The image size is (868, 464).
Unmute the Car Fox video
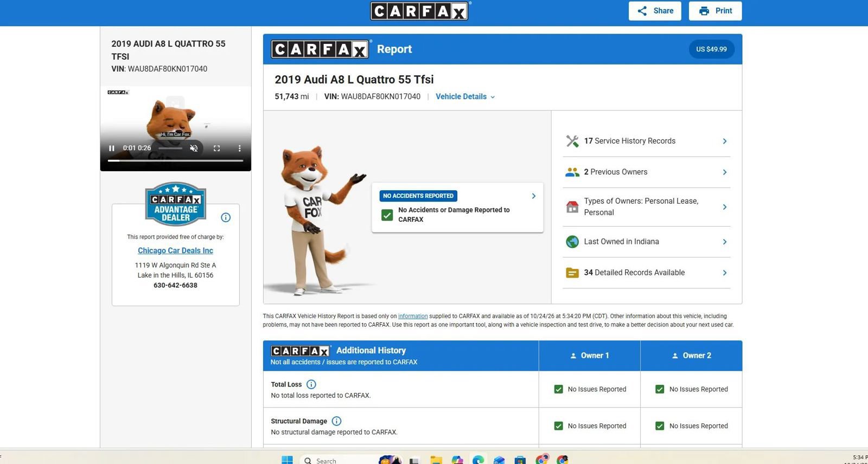coord(194,148)
